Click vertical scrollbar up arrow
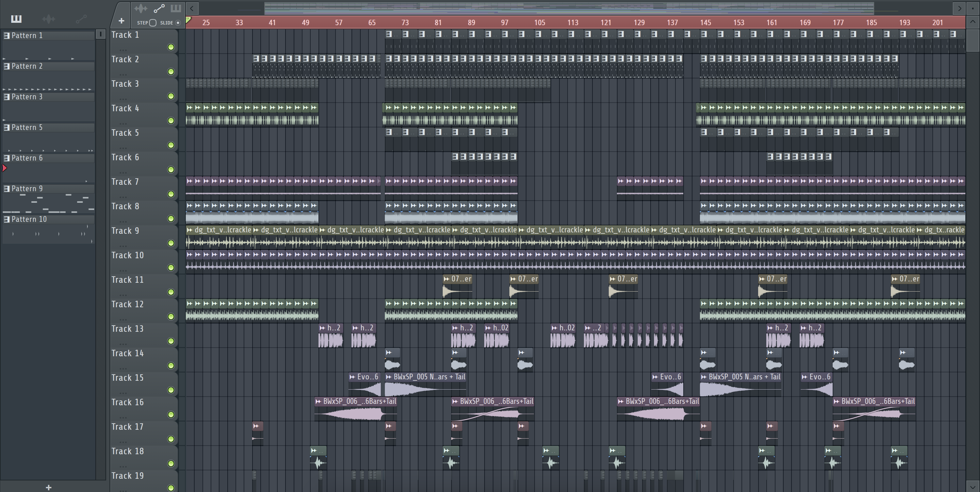Image resolution: width=980 pixels, height=492 pixels. [973, 22]
